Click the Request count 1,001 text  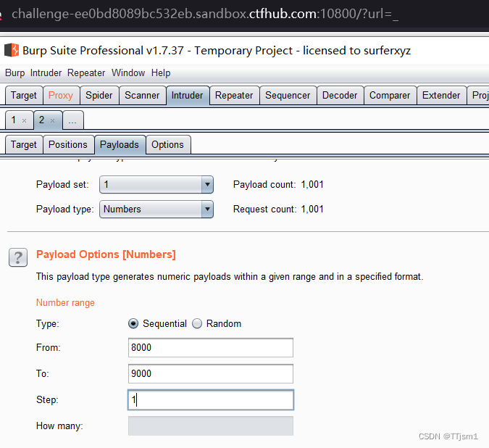278,209
